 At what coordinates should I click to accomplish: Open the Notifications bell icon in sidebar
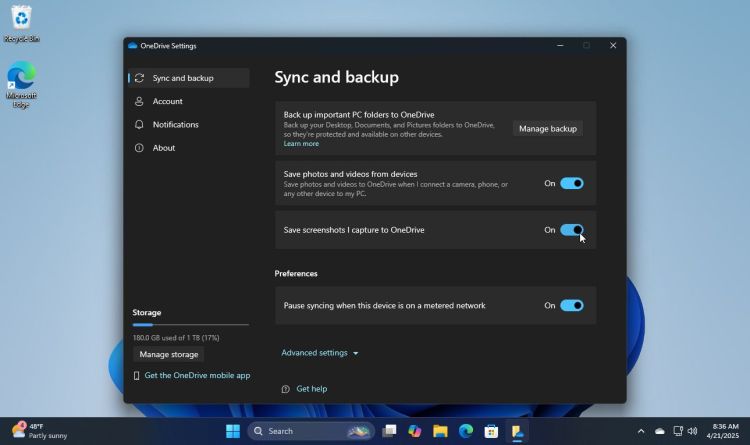click(x=139, y=125)
